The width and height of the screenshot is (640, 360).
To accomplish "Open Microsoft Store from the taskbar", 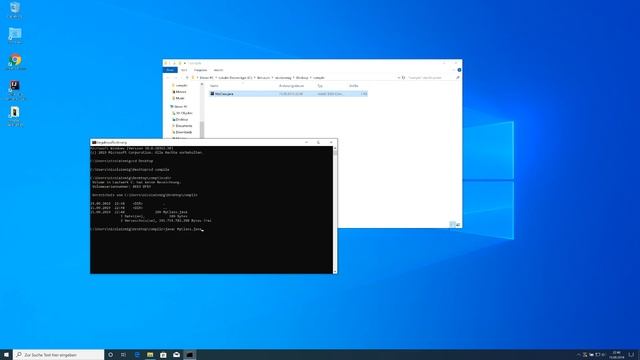I will [x=163, y=355].
